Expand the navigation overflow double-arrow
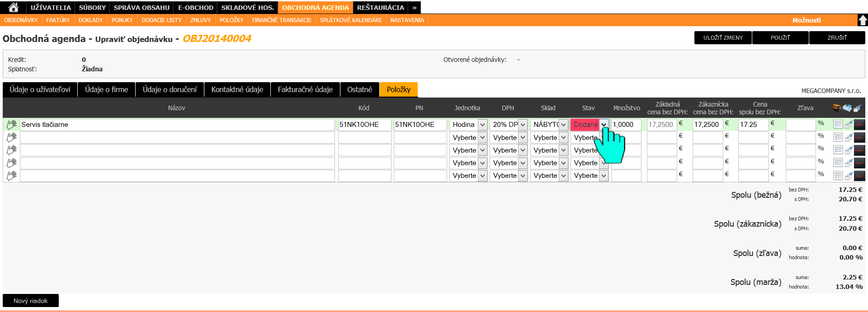This screenshot has width=868, height=312. pos(414,8)
